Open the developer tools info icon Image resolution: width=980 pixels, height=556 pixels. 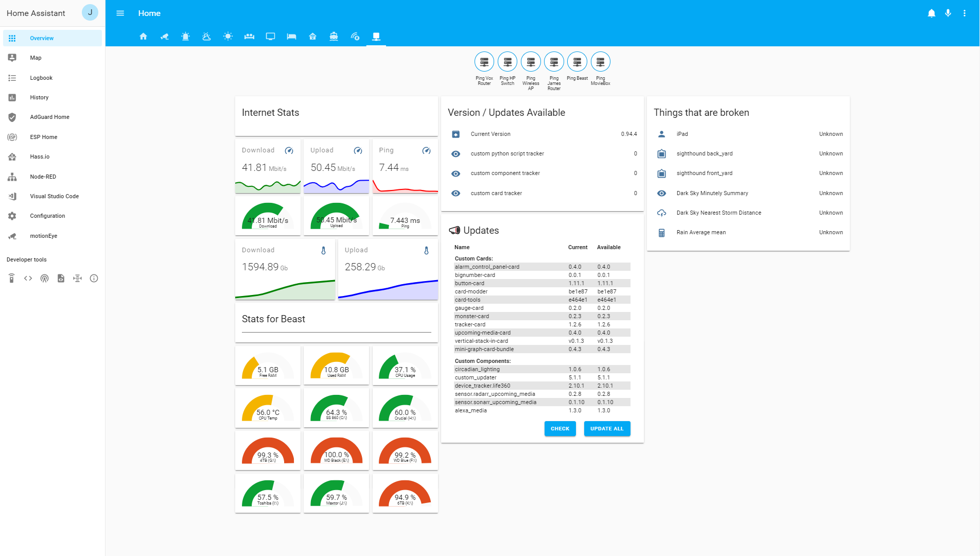click(94, 279)
